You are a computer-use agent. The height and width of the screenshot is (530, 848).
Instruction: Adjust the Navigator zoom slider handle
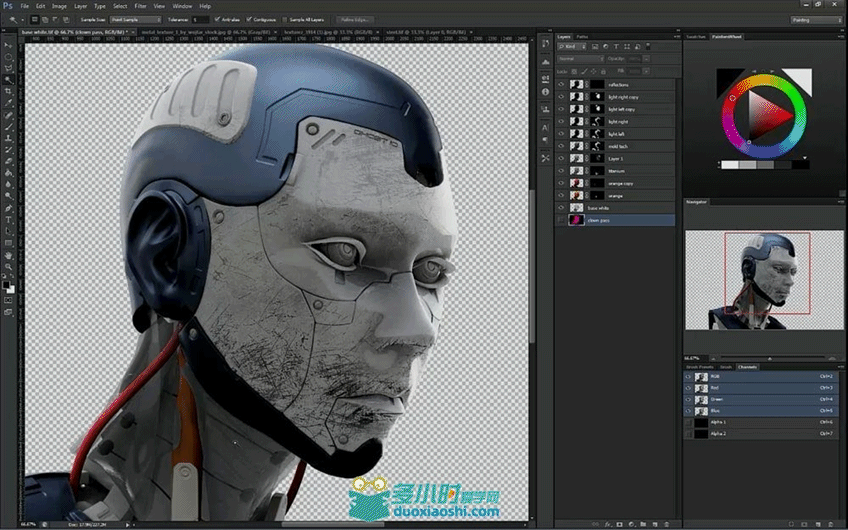click(x=770, y=358)
